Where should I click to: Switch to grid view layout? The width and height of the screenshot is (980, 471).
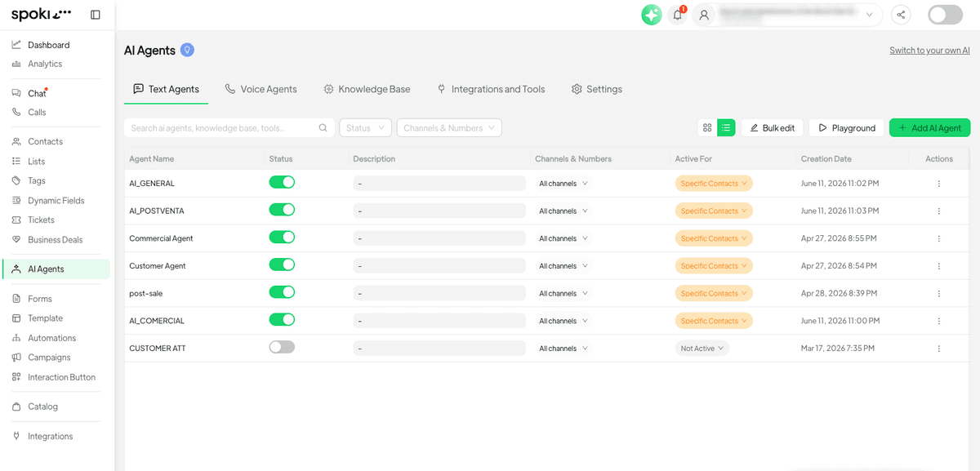tap(707, 127)
